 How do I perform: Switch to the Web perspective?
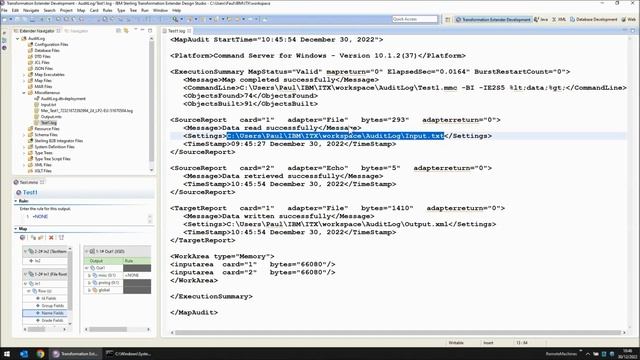point(629,19)
